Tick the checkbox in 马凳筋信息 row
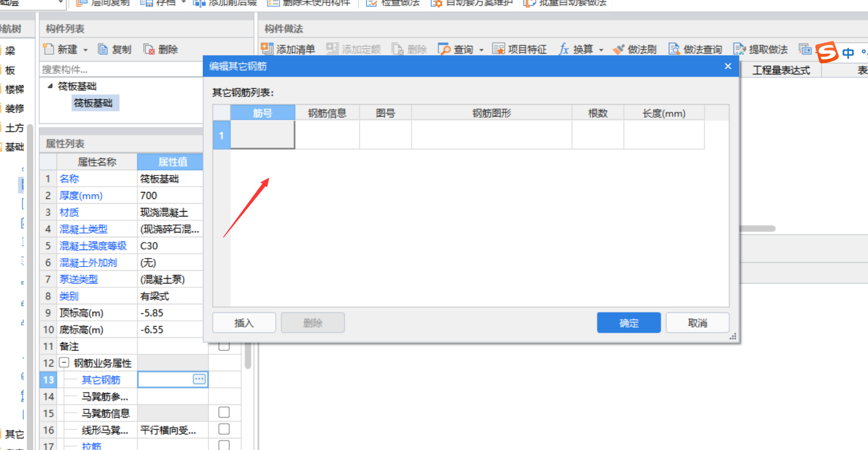 click(224, 412)
